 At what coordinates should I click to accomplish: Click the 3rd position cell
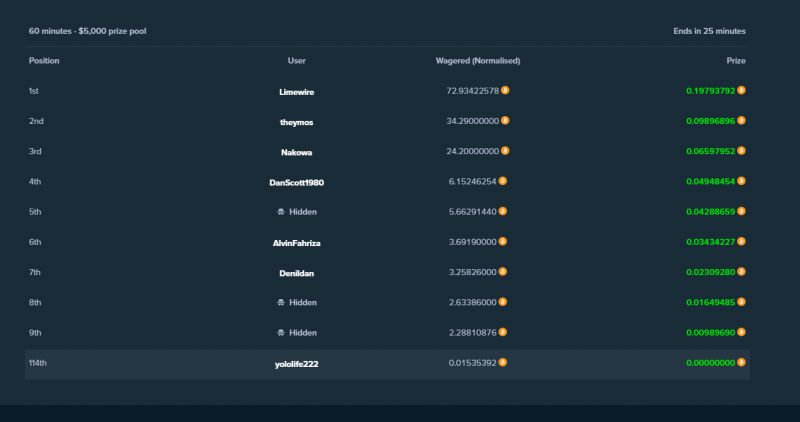35,151
